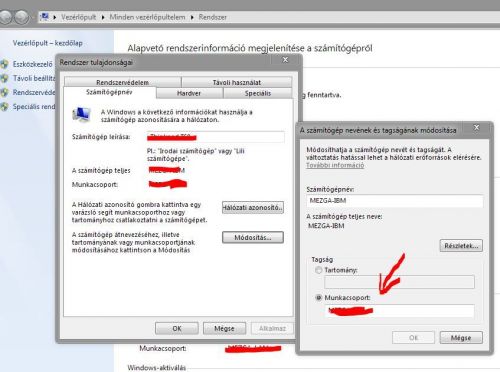The height and width of the screenshot is (372, 500).
Task: Click the full computer name MEZGA-IBM text
Action: [x=326, y=226]
